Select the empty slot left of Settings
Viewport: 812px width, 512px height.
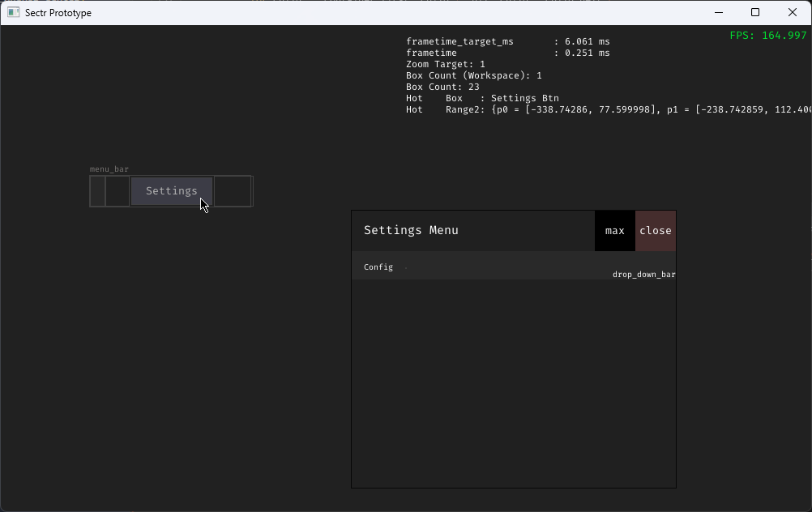[x=118, y=191]
